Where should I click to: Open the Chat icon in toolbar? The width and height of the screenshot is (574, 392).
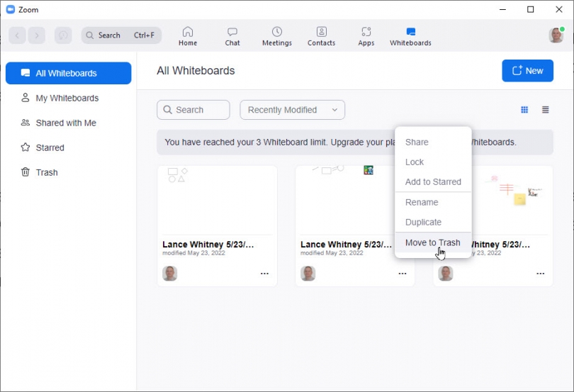(x=232, y=32)
